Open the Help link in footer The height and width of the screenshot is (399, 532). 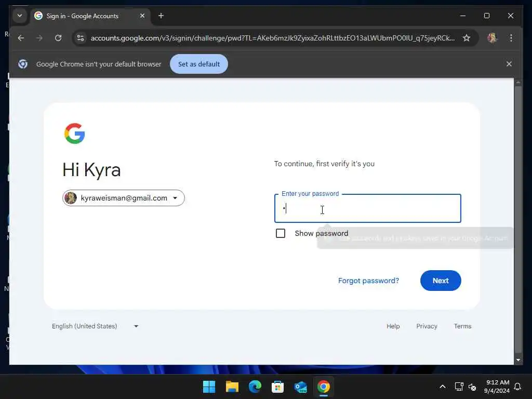[393, 326]
